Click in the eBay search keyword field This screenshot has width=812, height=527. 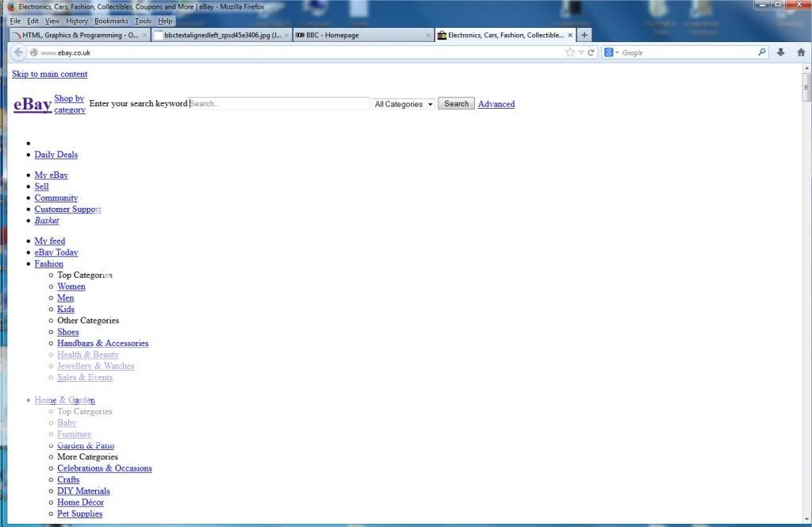[x=279, y=104]
